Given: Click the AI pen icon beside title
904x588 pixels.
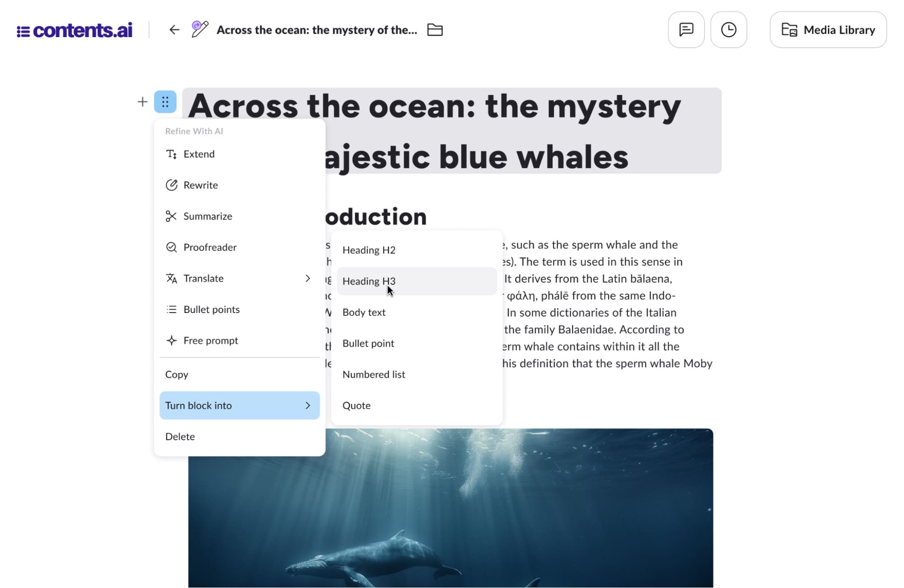Looking at the screenshot, I should [x=199, y=29].
